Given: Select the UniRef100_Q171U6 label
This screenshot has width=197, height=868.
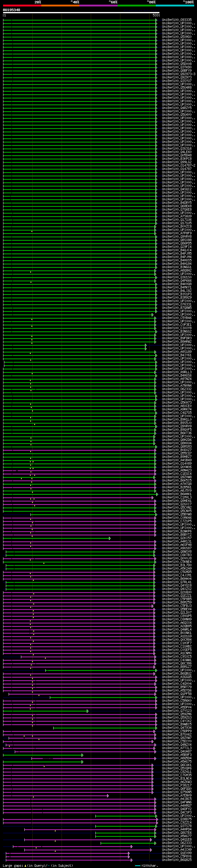Looking at the screenshot, I should click(177, 220).
